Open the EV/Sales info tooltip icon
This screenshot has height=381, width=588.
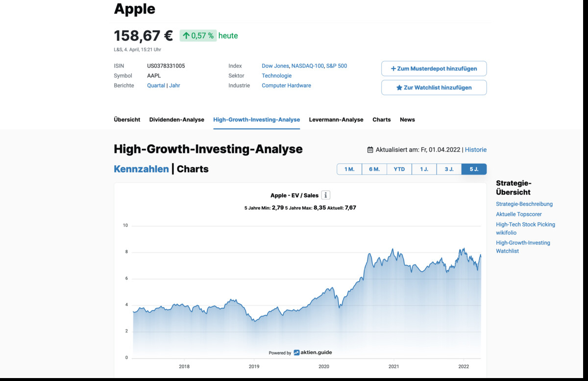325,195
